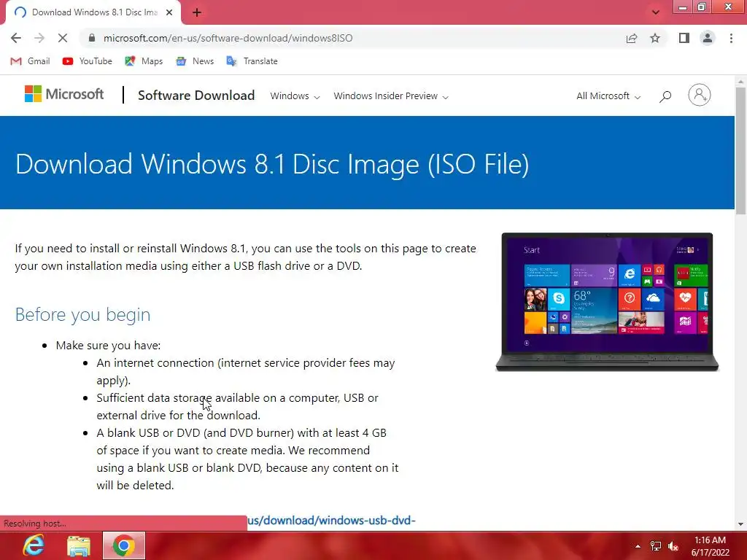Open the Chrome profile avatar
This screenshot has width=747, height=560.
point(708,38)
